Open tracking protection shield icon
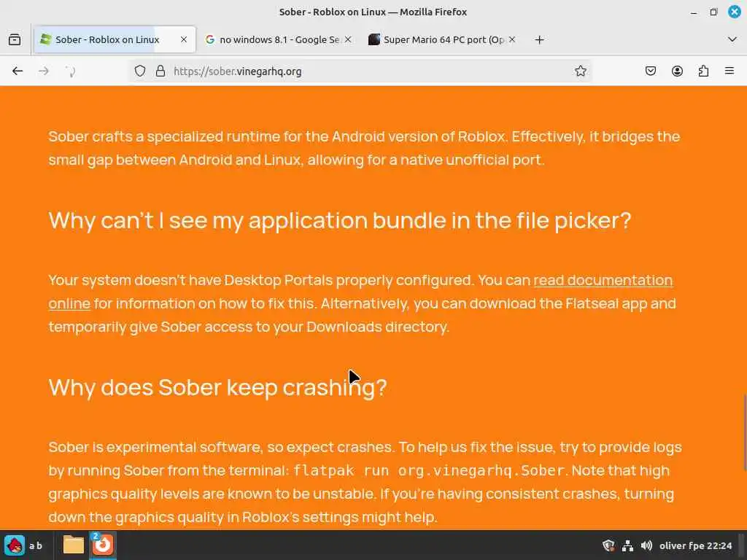The width and height of the screenshot is (747, 560). click(x=139, y=71)
